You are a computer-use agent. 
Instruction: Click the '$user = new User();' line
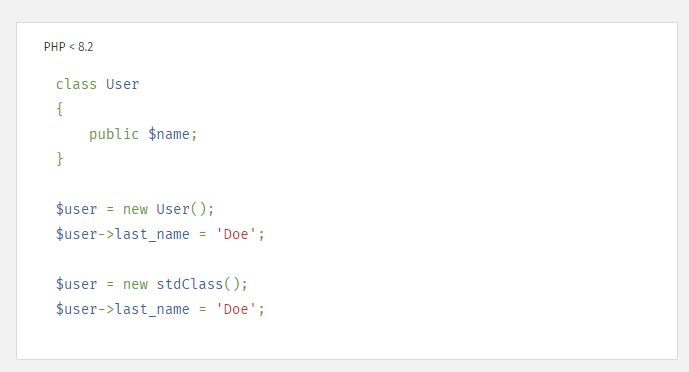pyautogui.click(x=135, y=209)
